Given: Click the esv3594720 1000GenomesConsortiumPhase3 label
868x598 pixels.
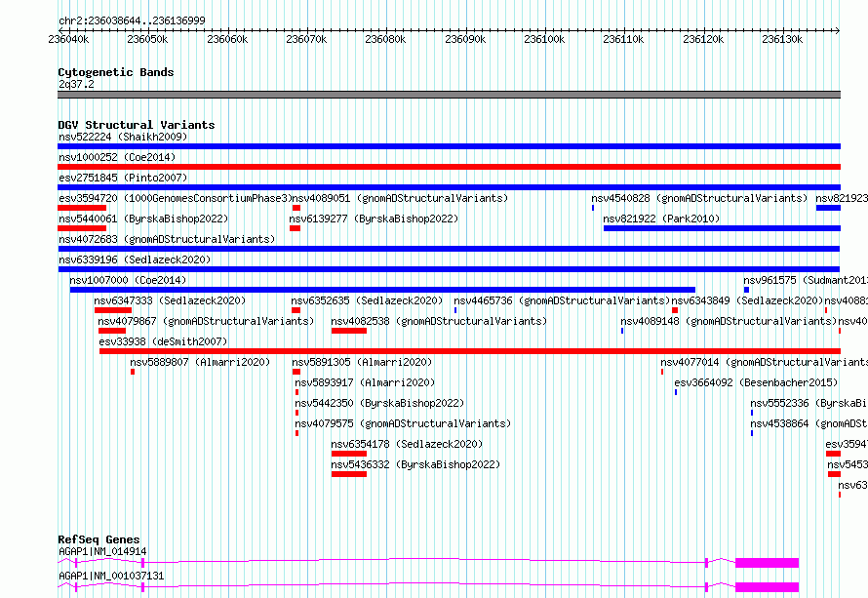Looking at the screenshot, I should click(175, 198).
